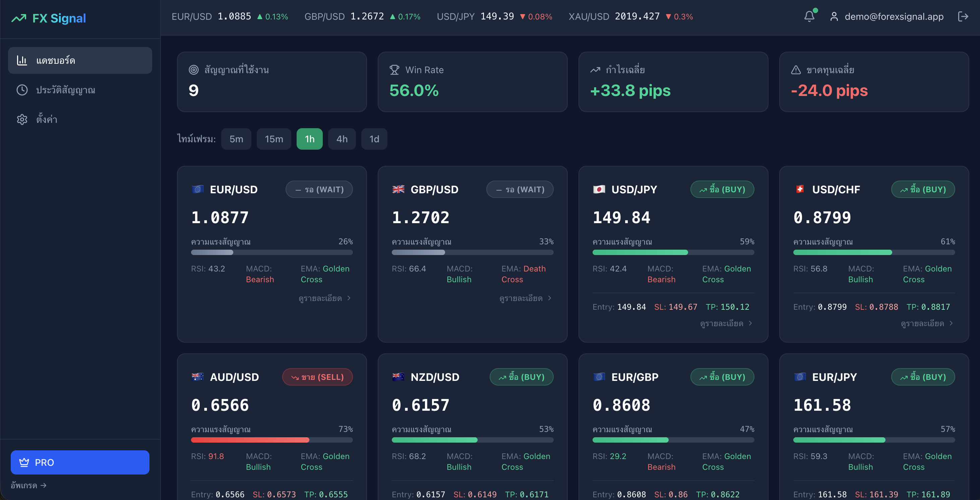The image size is (980, 500).
Task: Click AUD/USD signal strength bar
Action: pos(271,440)
